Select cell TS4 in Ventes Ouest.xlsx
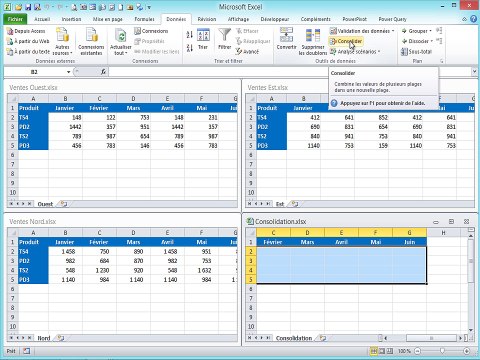This screenshot has height=360, width=480. 33,117
